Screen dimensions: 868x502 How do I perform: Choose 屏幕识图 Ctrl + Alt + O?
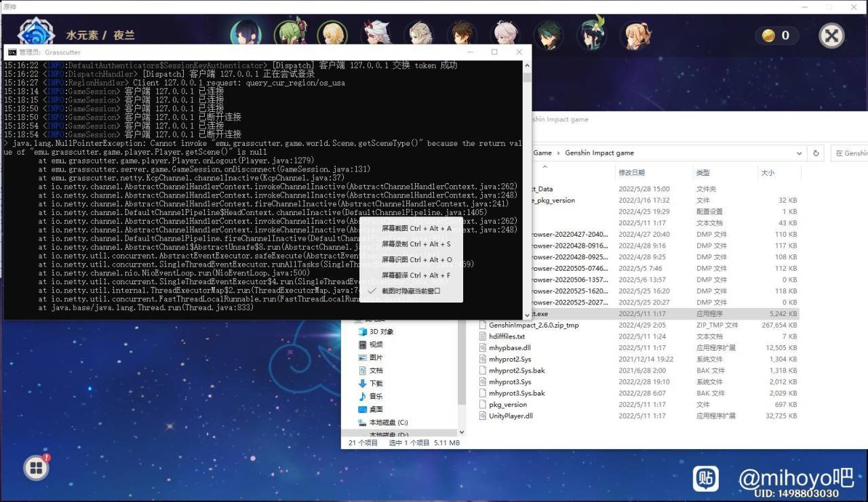point(416,260)
